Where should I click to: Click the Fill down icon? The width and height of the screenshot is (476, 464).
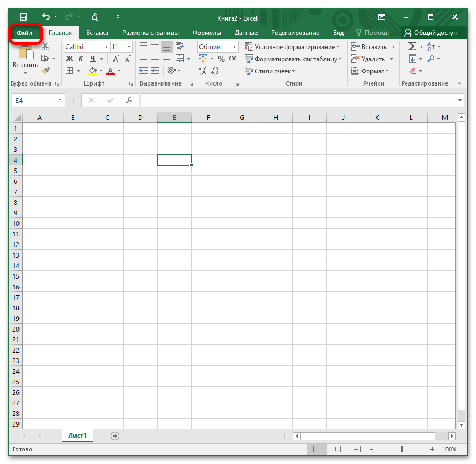pyautogui.click(x=413, y=59)
